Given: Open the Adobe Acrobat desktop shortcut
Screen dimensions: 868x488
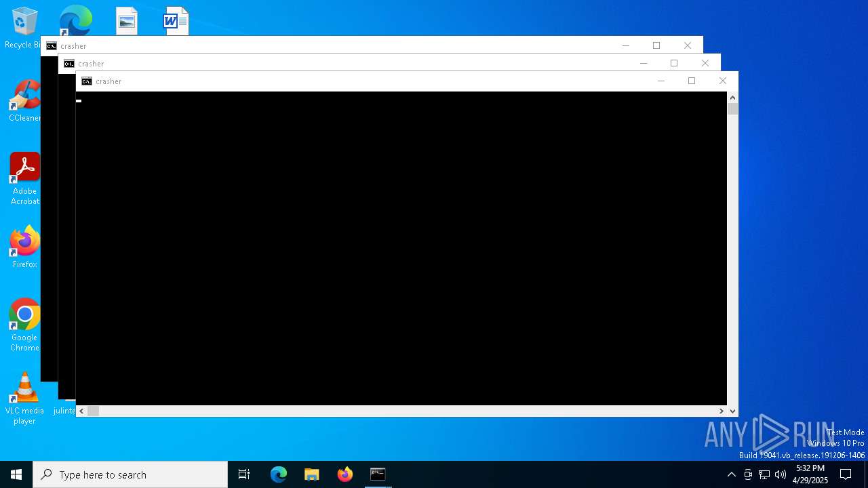Looking at the screenshot, I should click(x=25, y=178).
